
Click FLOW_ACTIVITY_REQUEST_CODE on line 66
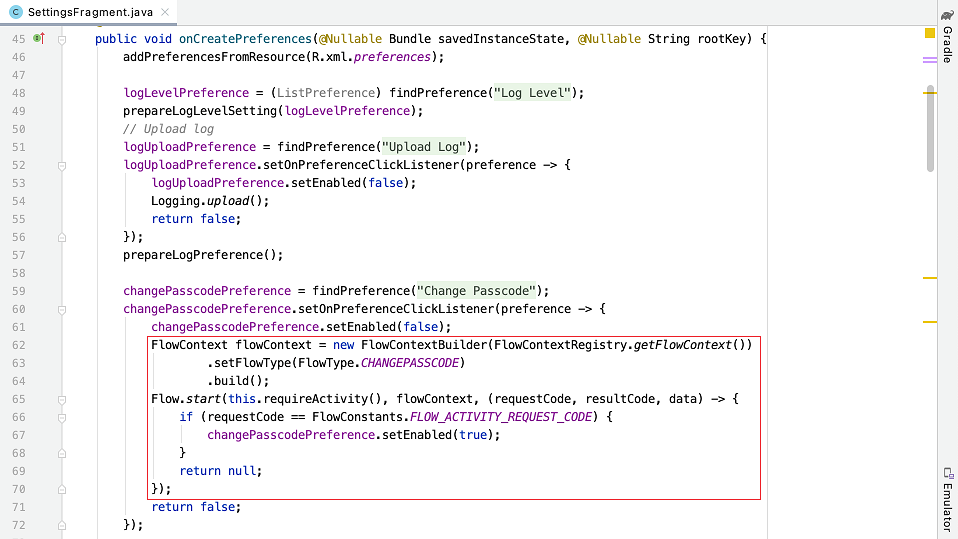click(x=501, y=417)
